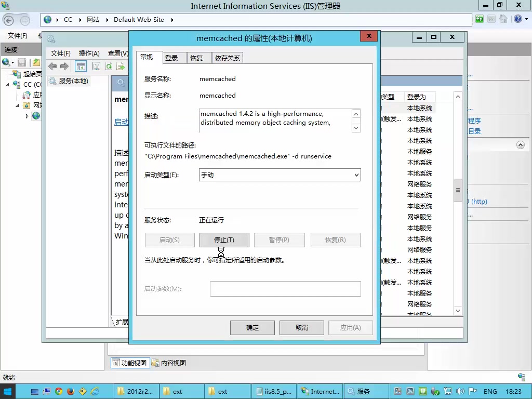The image size is (532, 399).
Task: Click the save icon in Connections toolbar
Action: point(22,62)
